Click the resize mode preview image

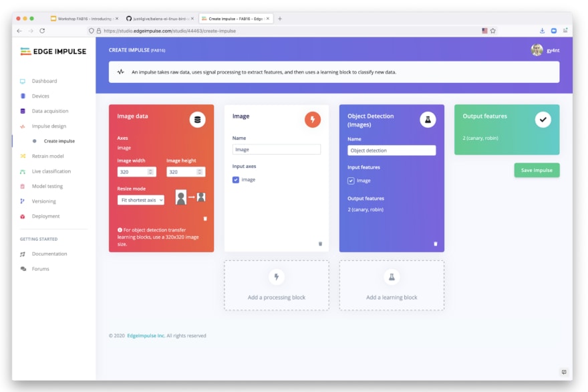coord(190,197)
